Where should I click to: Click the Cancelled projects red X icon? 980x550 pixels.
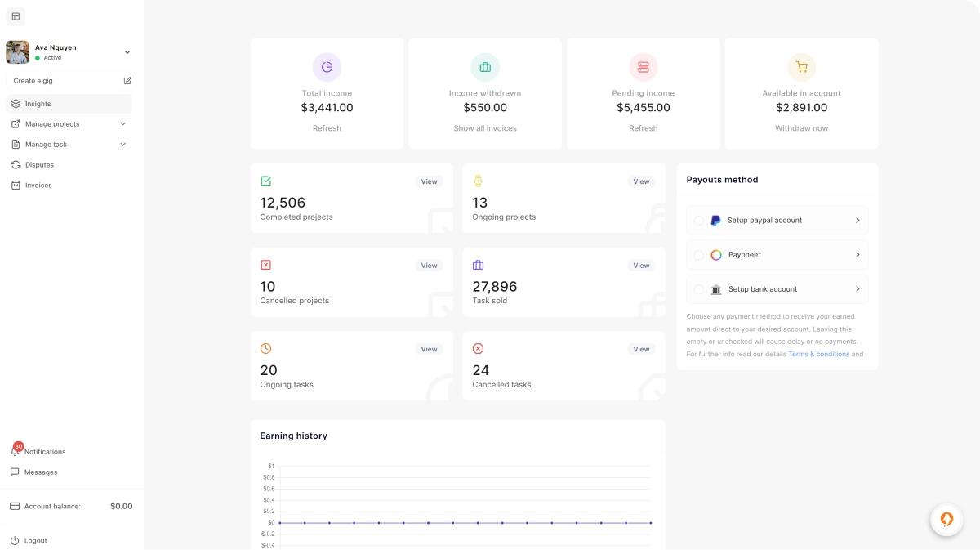tap(266, 265)
